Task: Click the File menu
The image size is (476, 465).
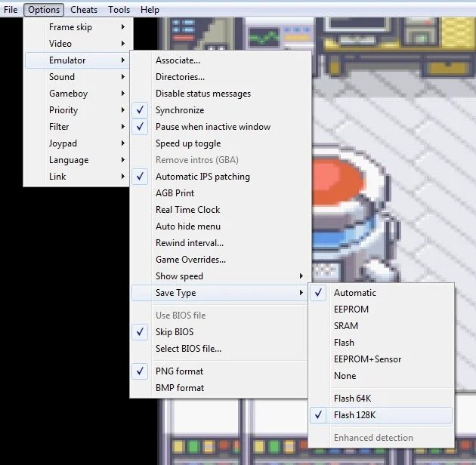Action: 11,10
